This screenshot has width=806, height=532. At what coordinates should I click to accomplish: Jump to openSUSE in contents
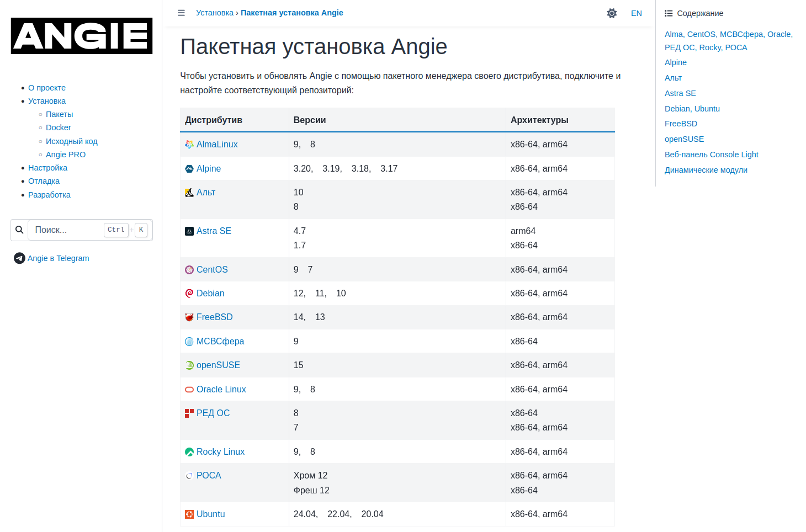coord(684,139)
